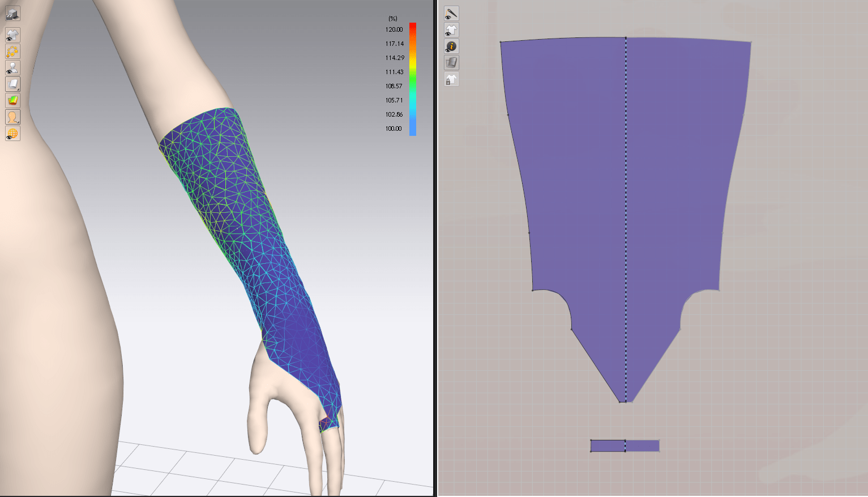This screenshot has width=868, height=497.
Task: Open the fabric surface display dropdown
Action: [12, 84]
